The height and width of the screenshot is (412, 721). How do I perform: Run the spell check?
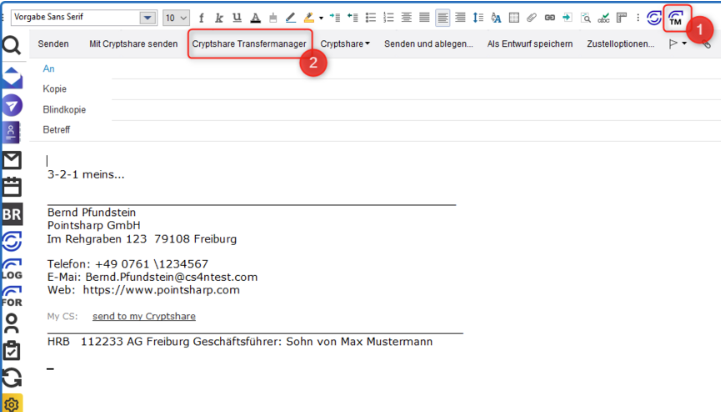[604, 18]
